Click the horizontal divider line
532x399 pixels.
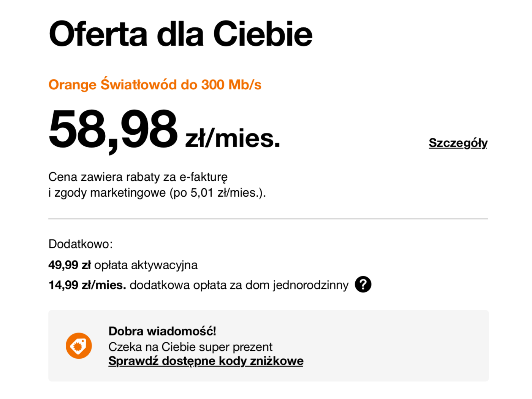click(x=268, y=219)
